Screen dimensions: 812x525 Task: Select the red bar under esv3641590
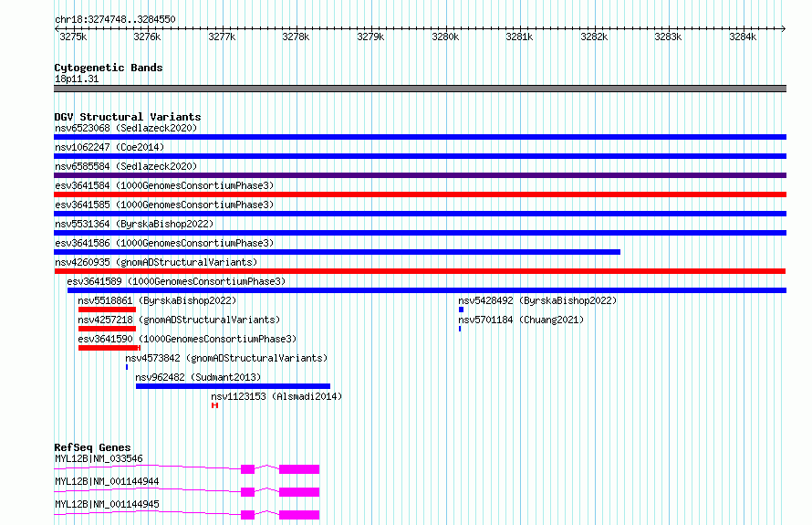[109, 348]
